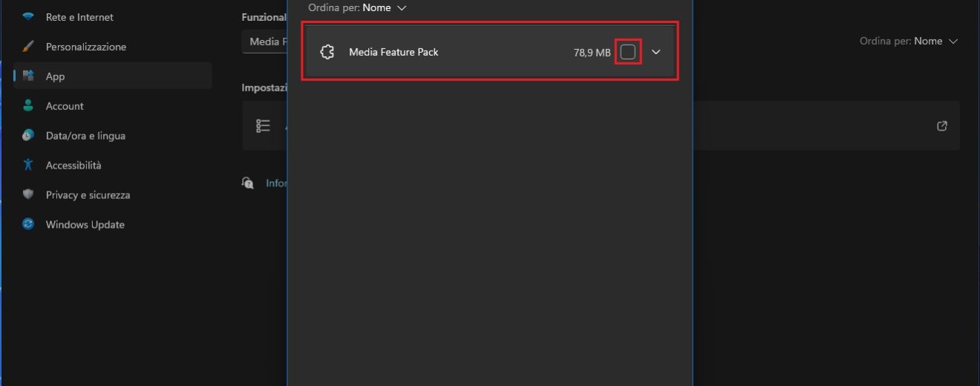Click the Media Feature Pack puzzle icon
This screenshot has width=980, height=386.
[327, 52]
